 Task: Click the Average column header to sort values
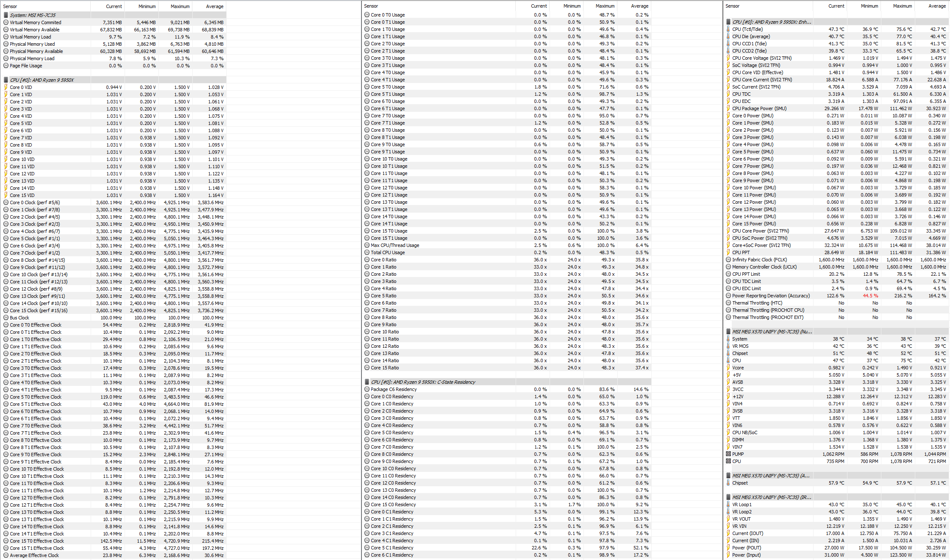coord(215,6)
